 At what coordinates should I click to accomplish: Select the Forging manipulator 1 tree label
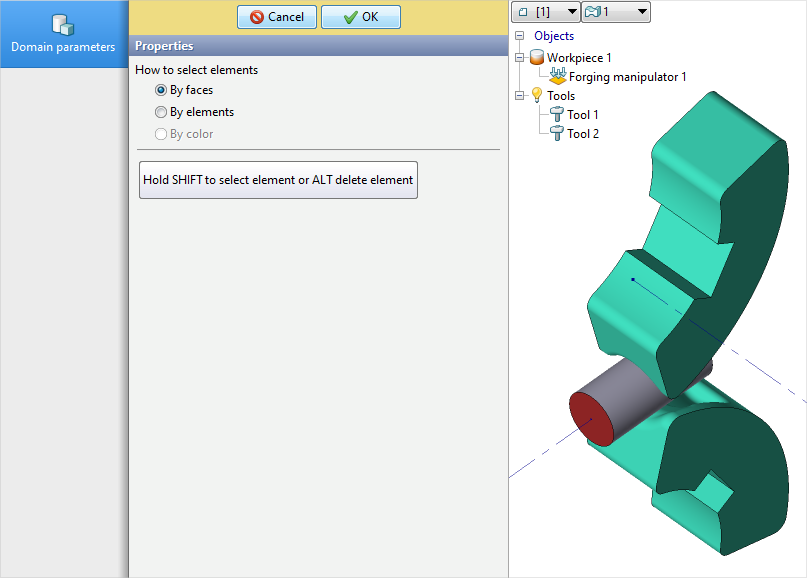point(627,77)
